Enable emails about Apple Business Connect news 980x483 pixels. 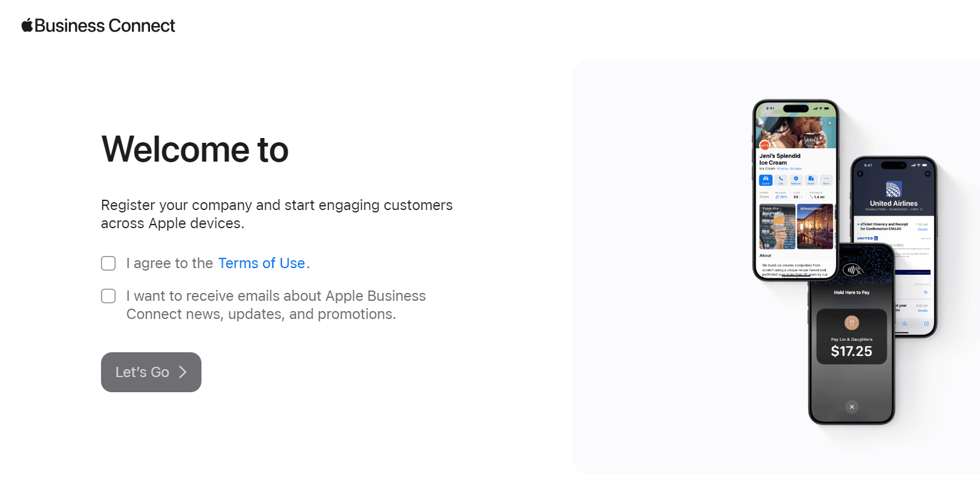(x=108, y=296)
